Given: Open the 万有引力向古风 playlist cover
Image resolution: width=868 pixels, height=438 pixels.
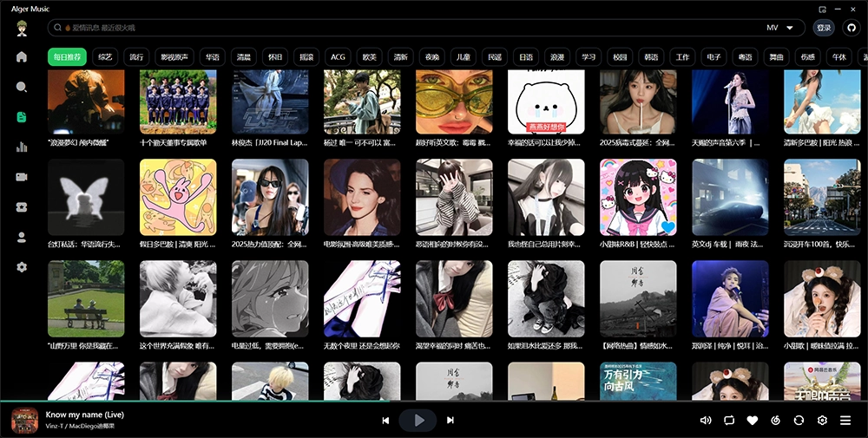Looking at the screenshot, I should click(x=638, y=381).
